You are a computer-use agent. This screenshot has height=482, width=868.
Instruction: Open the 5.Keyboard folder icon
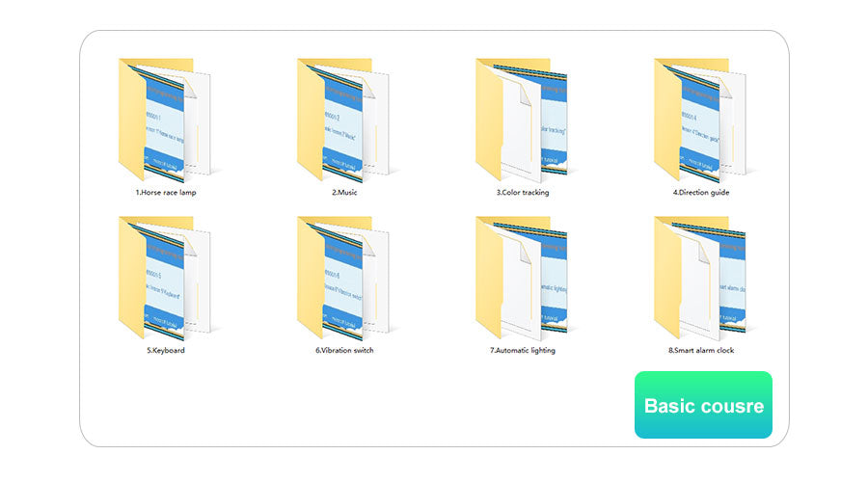click(x=165, y=278)
